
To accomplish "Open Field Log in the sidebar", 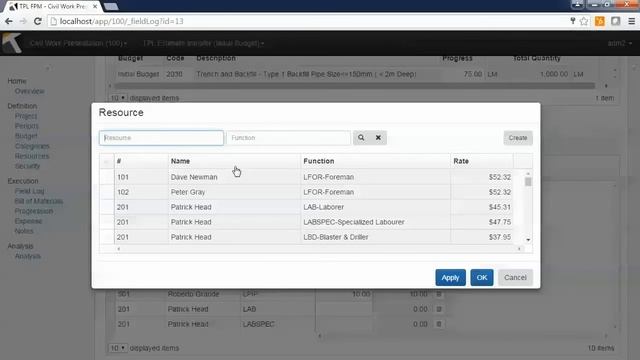I will point(29,191).
